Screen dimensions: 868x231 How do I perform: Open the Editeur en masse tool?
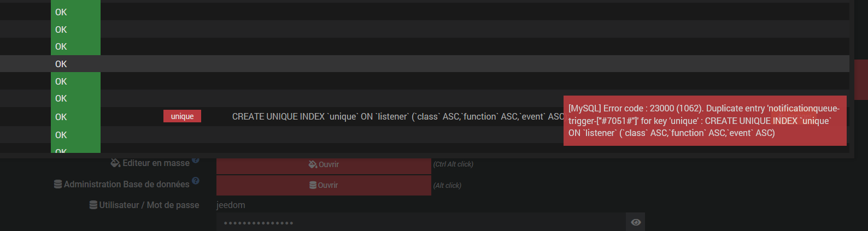324,164
